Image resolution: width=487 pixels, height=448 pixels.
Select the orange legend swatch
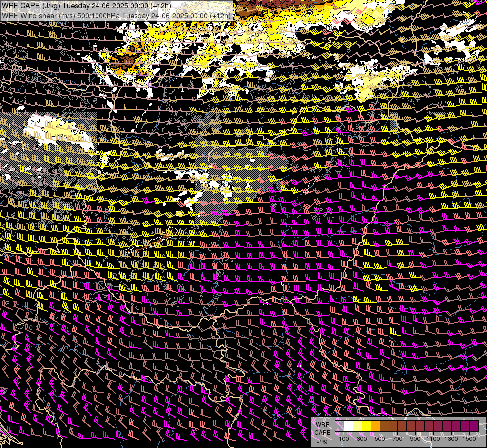(x=375, y=426)
